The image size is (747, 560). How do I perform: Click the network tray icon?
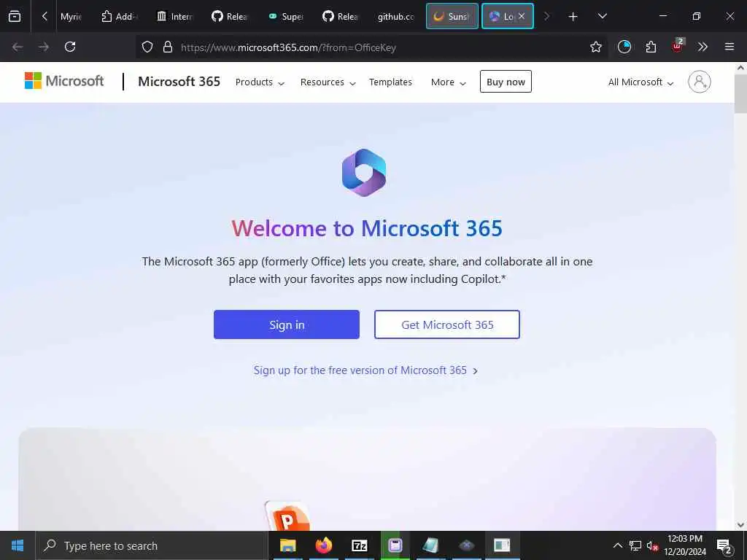[x=635, y=545]
